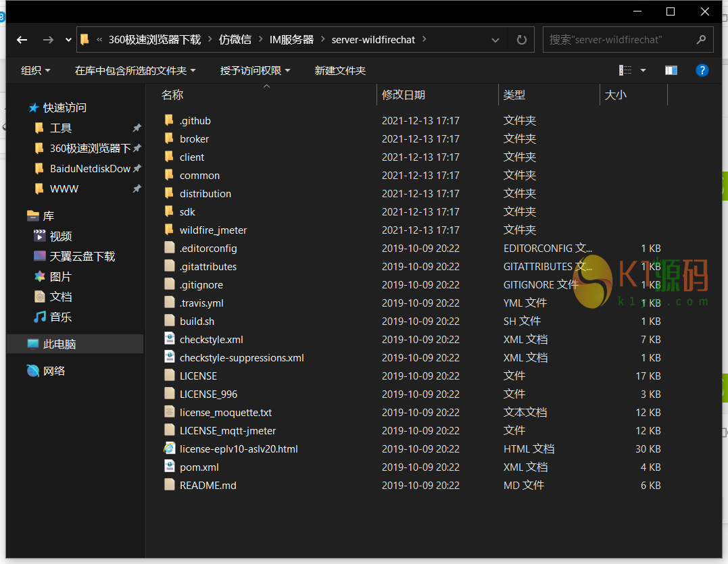Click the broker folder icon
The height and width of the screenshot is (564, 728).
tap(169, 138)
